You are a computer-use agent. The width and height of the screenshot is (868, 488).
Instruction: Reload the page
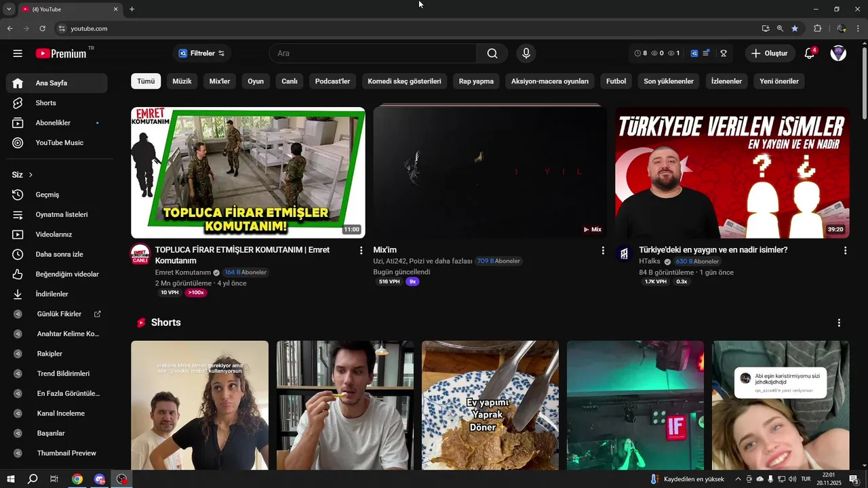(x=42, y=28)
